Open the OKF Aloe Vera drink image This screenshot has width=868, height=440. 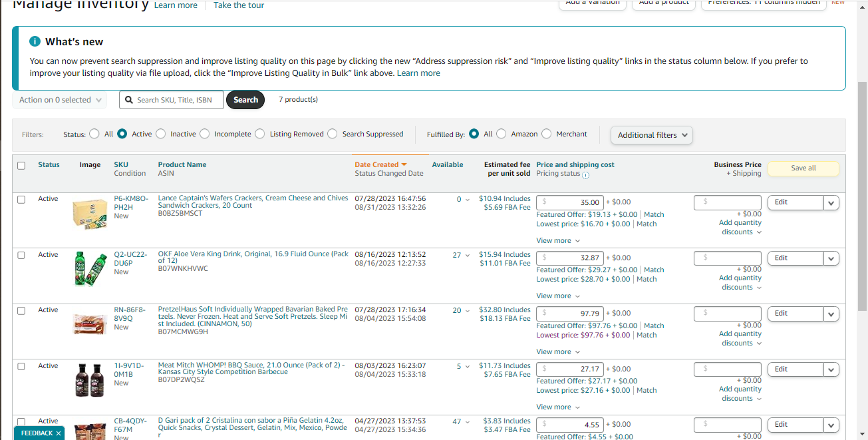90,269
